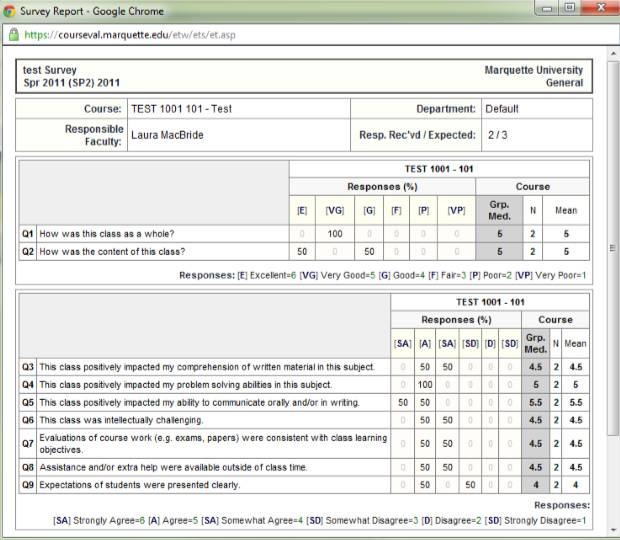Click the scrollbar down arrow
This screenshot has width=620, height=540.
pyautogui.click(x=613, y=530)
